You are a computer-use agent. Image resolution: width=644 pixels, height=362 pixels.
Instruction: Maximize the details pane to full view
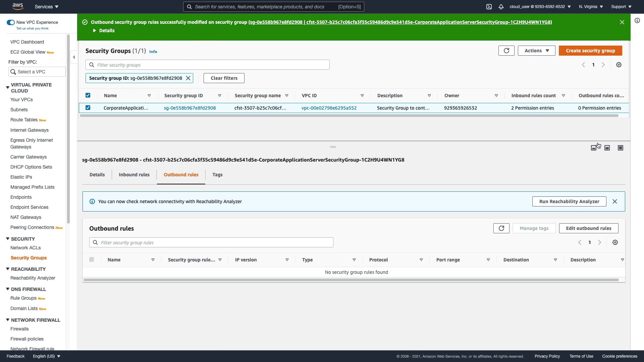click(x=620, y=148)
